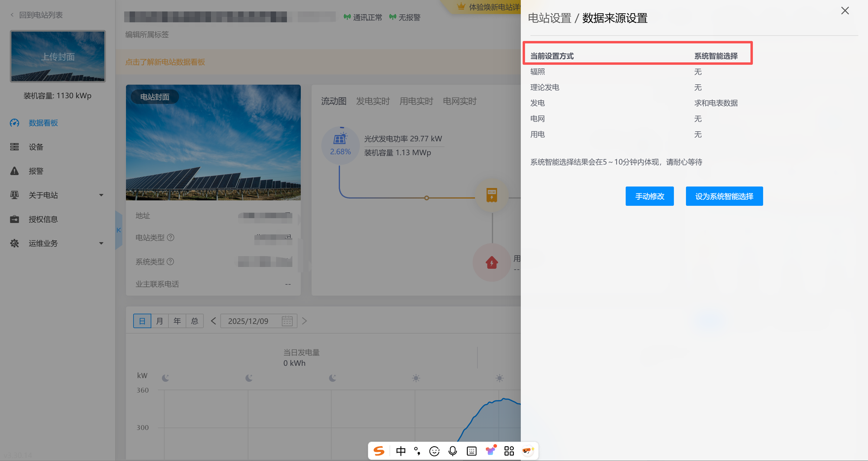Close the data source settings panel
Viewport: 868px width, 461px height.
click(x=844, y=11)
